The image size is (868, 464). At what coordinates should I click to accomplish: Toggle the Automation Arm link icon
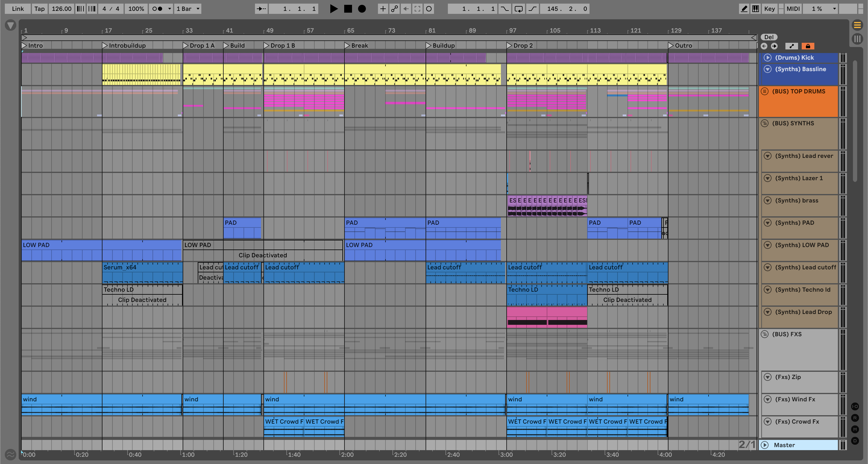pos(394,9)
